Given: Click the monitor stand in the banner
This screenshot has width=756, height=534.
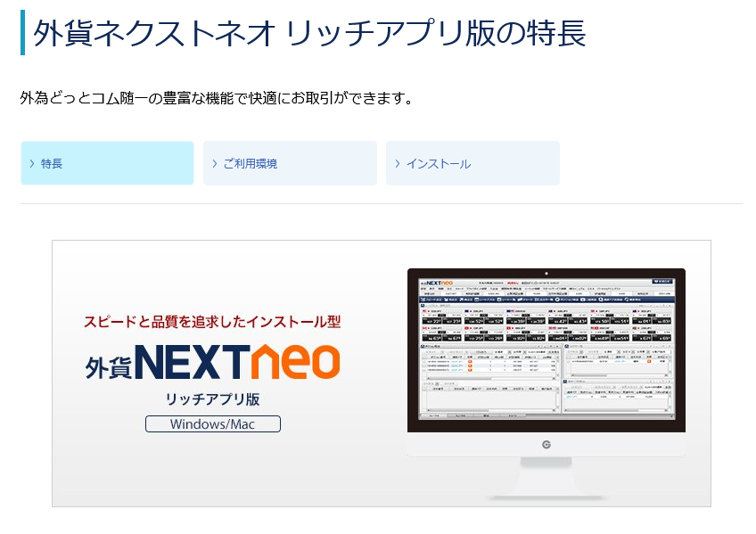Looking at the screenshot, I should 546,476.
